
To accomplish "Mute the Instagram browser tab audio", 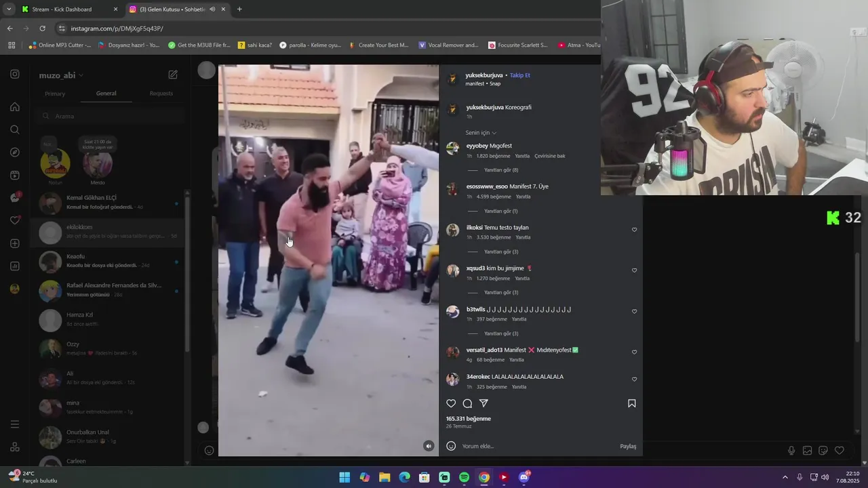I will pos(212,9).
